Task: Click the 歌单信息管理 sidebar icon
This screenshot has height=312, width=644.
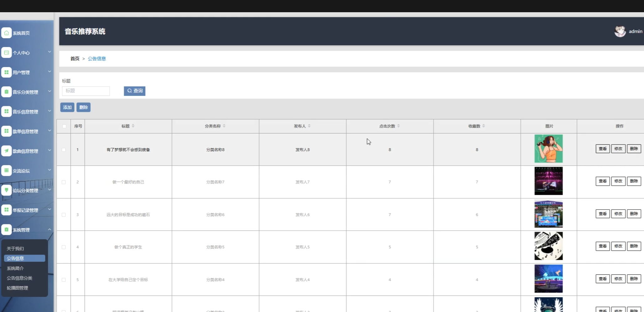Action: (6, 131)
